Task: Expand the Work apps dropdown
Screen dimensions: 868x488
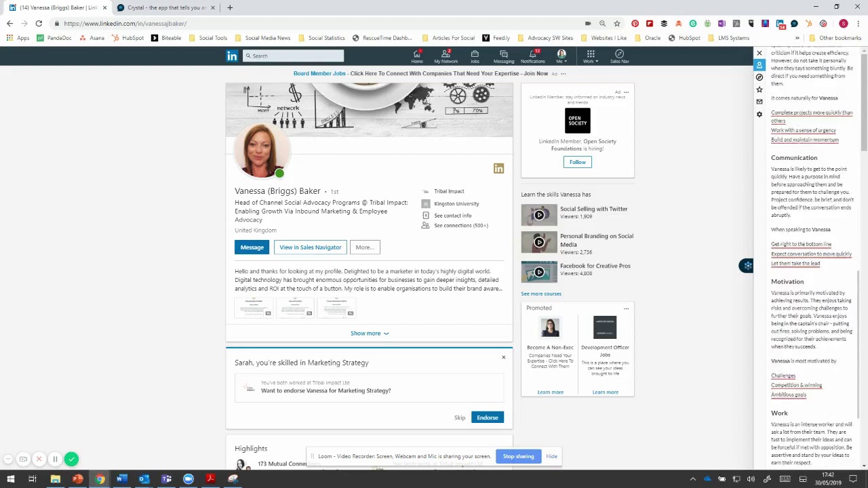Action: 591,56
